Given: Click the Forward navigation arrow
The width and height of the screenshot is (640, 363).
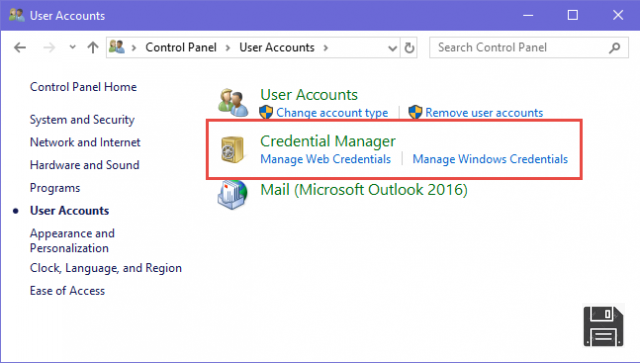Looking at the screenshot, I should click(x=49, y=48).
